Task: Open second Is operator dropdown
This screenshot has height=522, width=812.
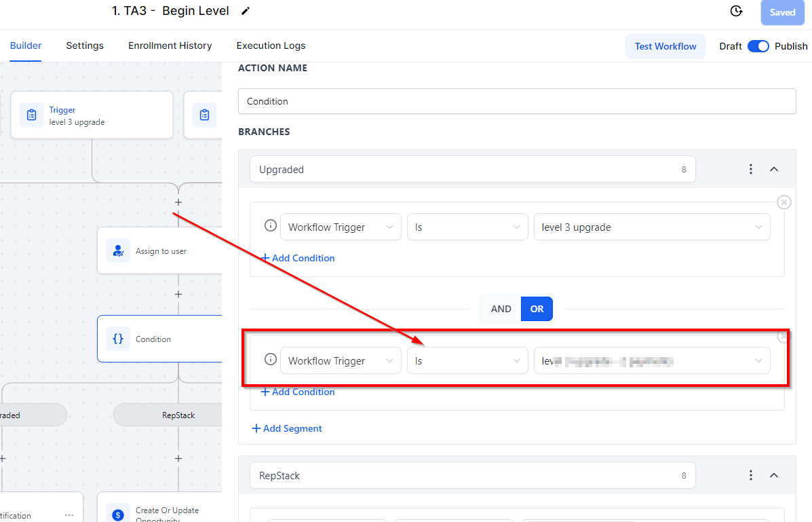Action: [x=467, y=361]
